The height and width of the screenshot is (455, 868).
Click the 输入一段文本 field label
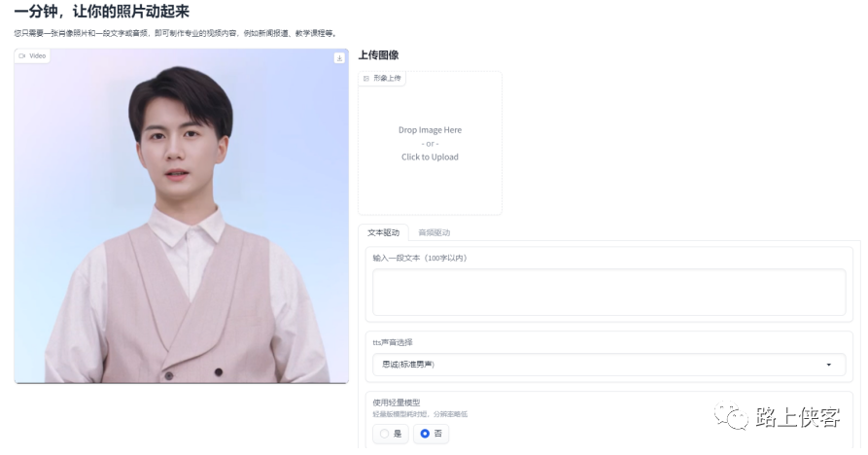pyautogui.click(x=420, y=258)
